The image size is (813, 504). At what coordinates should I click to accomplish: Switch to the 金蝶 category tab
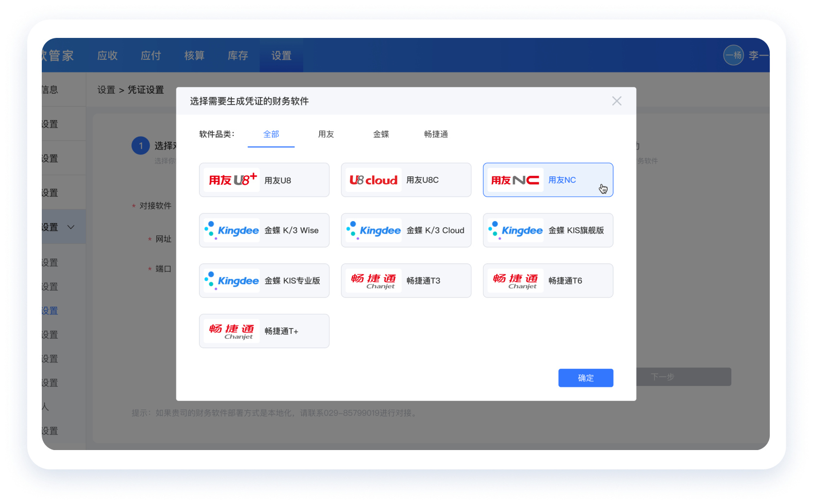[x=381, y=134]
